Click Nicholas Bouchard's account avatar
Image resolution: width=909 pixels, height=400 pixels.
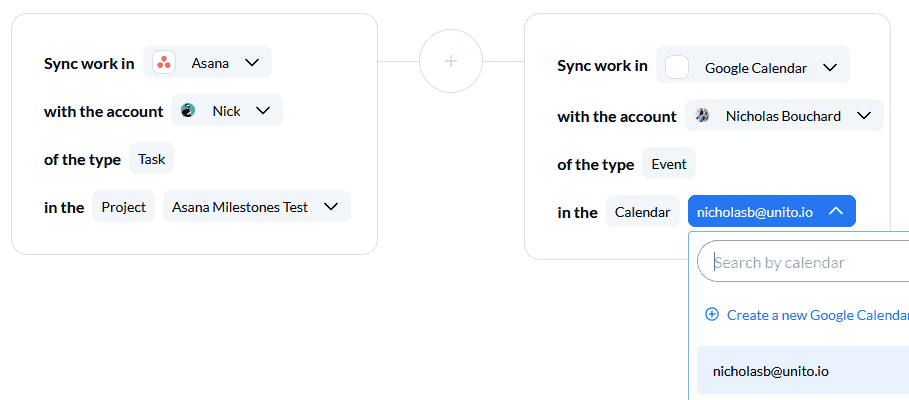pyautogui.click(x=702, y=115)
